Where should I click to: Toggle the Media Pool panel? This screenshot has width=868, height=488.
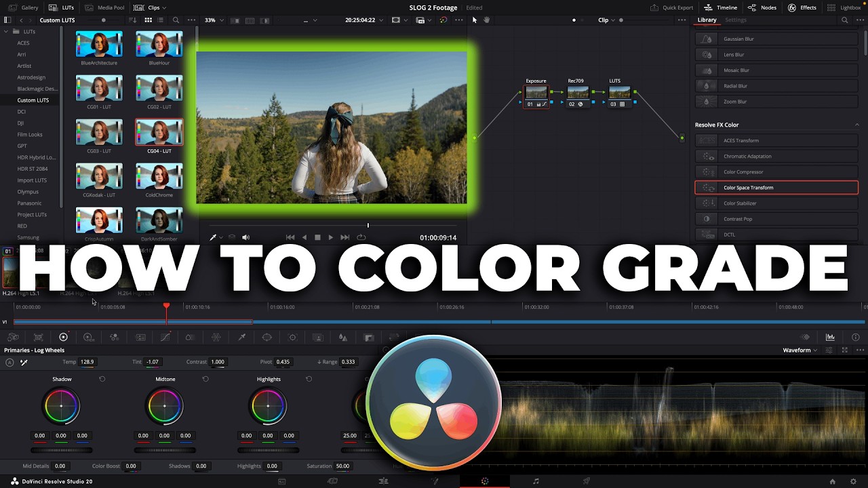(104, 7)
